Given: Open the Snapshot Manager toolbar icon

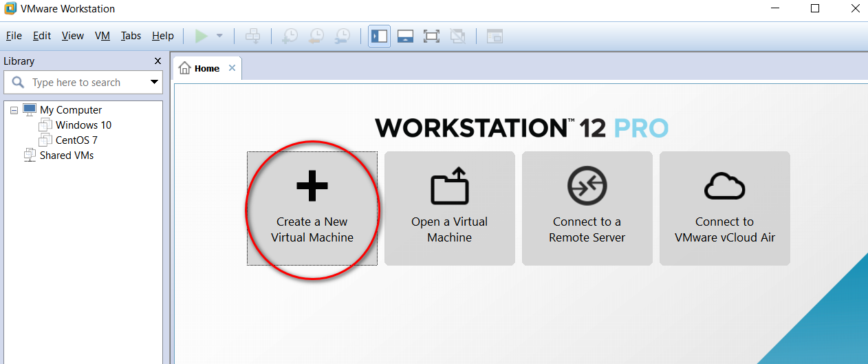Looking at the screenshot, I should click(342, 36).
